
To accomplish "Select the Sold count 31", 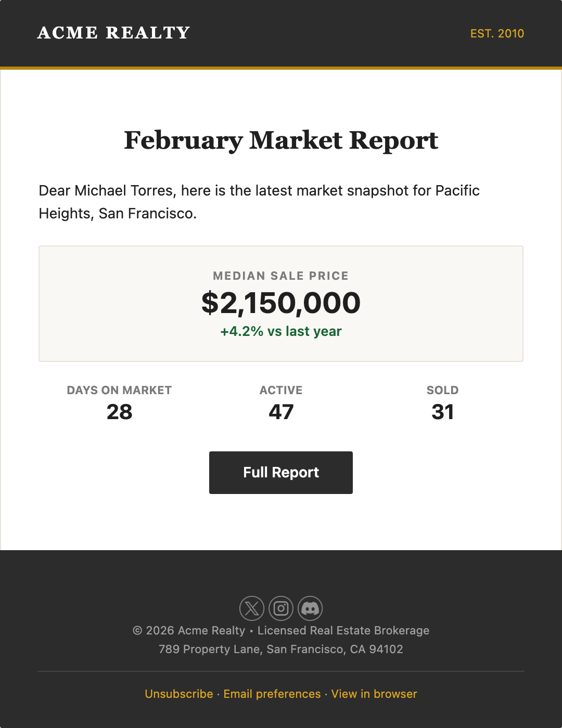I will click(442, 412).
